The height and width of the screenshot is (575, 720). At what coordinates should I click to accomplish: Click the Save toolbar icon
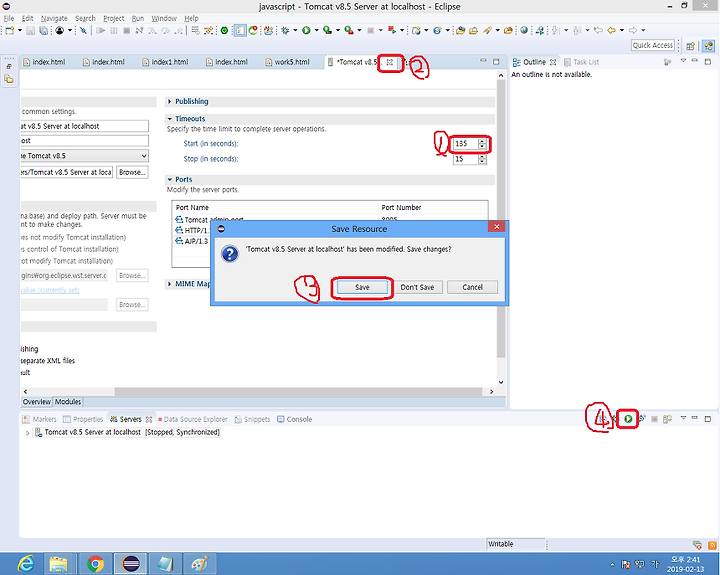tap(30, 30)
